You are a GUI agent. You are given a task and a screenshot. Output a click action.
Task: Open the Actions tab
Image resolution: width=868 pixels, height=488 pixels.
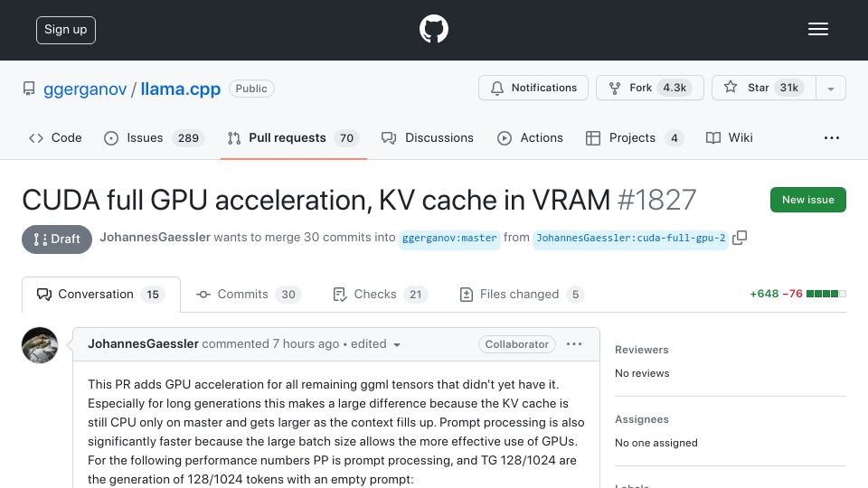(530, 137)
